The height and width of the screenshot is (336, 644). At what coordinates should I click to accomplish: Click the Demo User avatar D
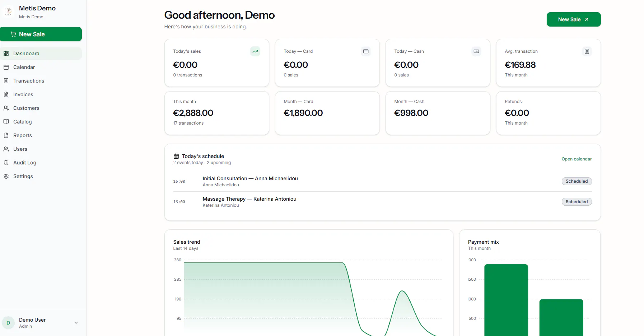[x=8, y=323]
